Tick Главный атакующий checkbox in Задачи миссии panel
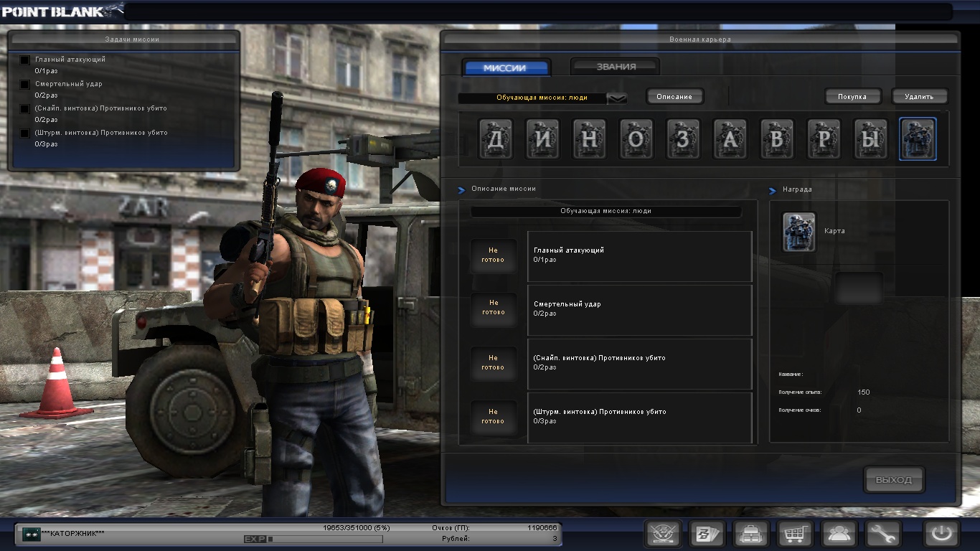 coord(25,60)
